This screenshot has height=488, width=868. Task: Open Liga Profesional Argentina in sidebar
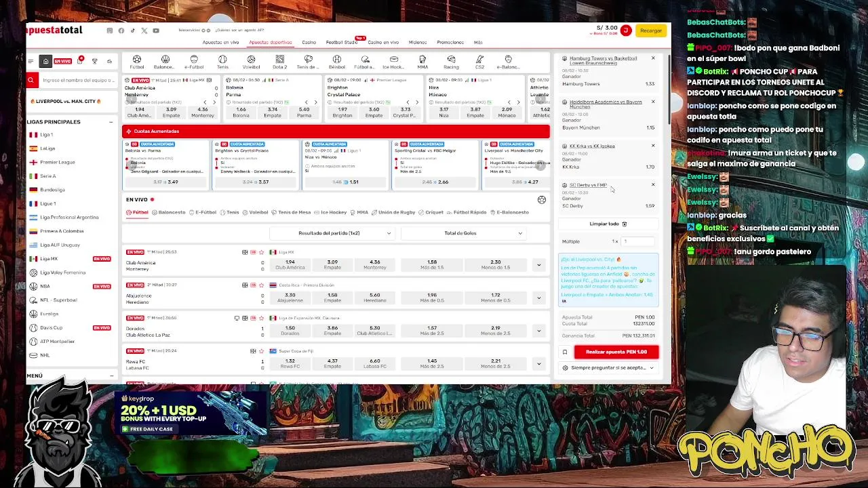(69, 217)
